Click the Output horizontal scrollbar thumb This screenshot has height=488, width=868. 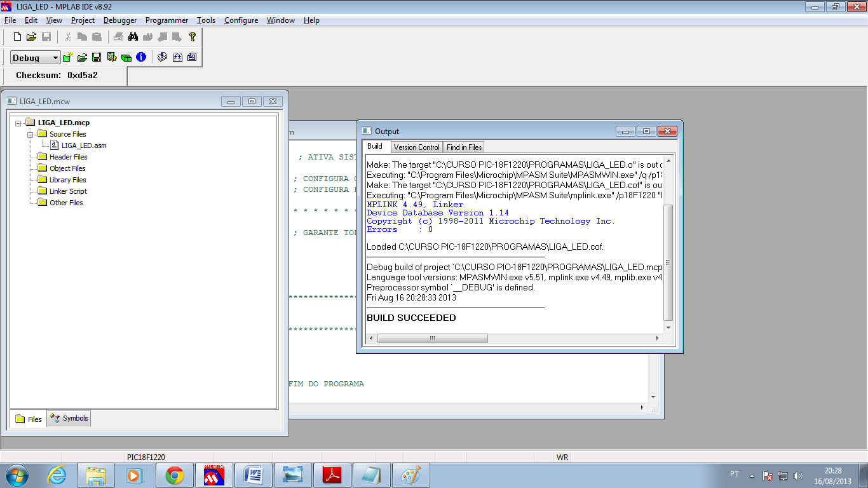pyautogui.click(x=432, y=339)
